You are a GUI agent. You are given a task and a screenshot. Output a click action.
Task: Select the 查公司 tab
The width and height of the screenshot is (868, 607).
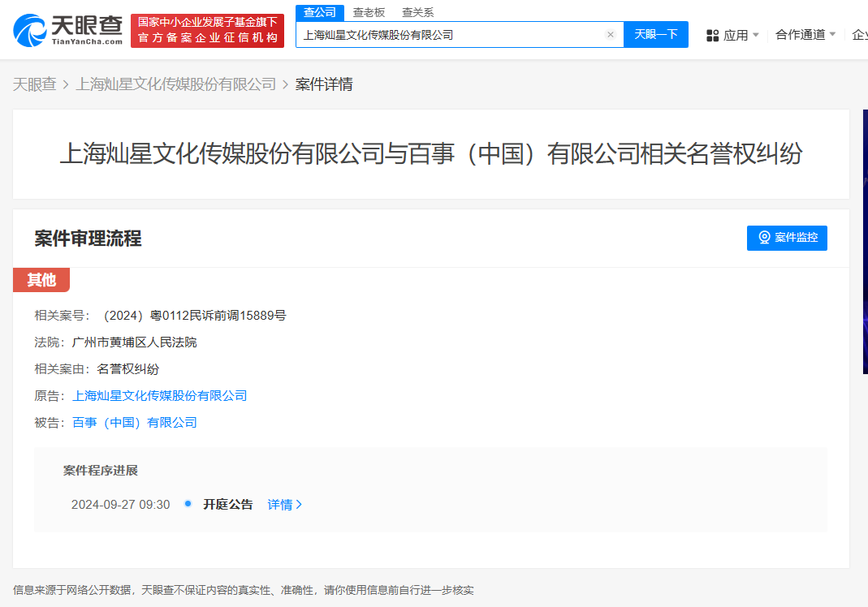319,12
